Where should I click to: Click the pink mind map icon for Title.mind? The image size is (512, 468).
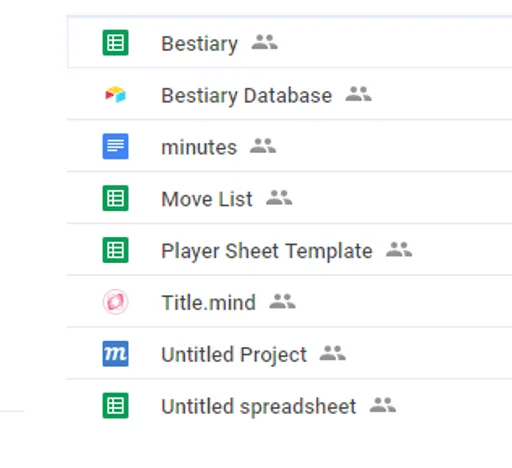[115, 302]
